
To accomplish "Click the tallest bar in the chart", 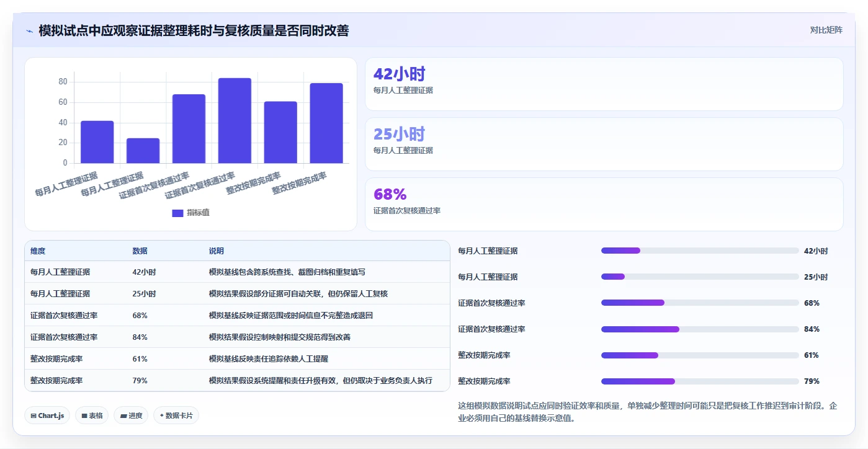I will coord(235,121).
